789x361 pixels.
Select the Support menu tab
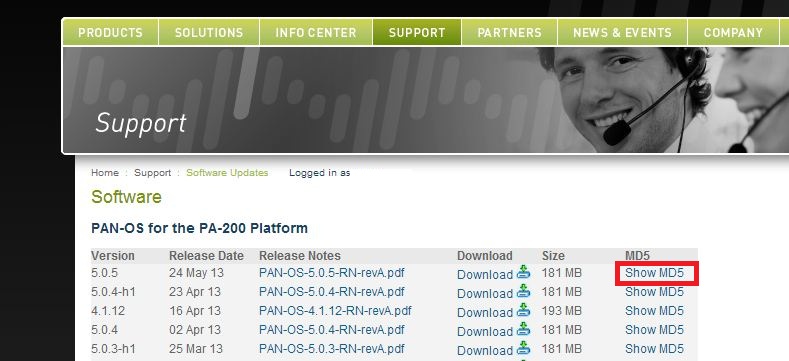click(417, 33)
